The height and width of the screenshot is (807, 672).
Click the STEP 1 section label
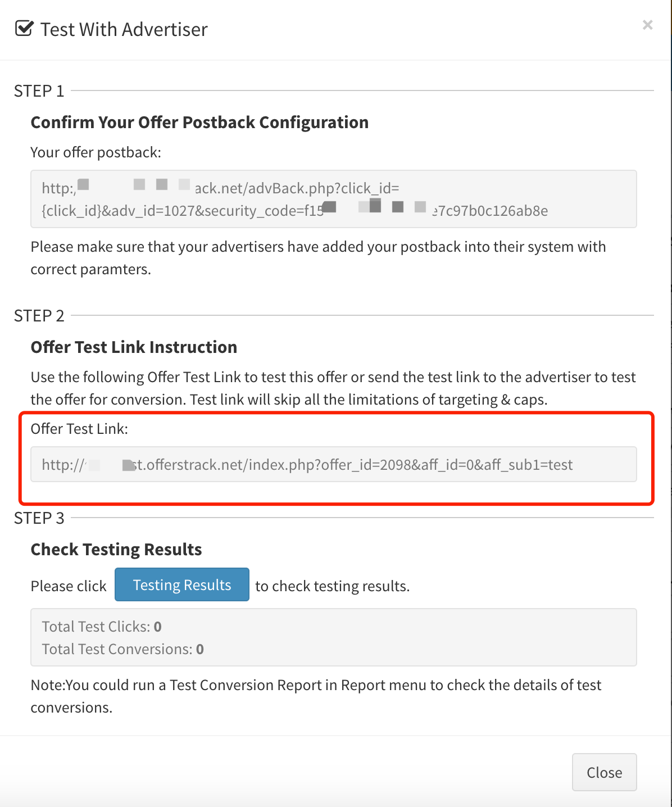(x=39, y=91)
